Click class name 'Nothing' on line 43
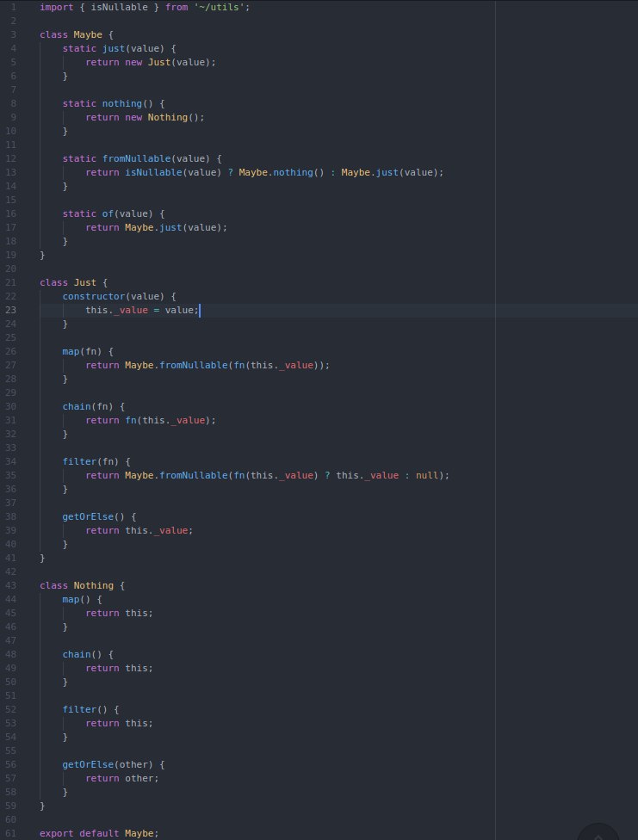This screenshot has height=840, width=638. pyautogui.click(x=93, y=585)
